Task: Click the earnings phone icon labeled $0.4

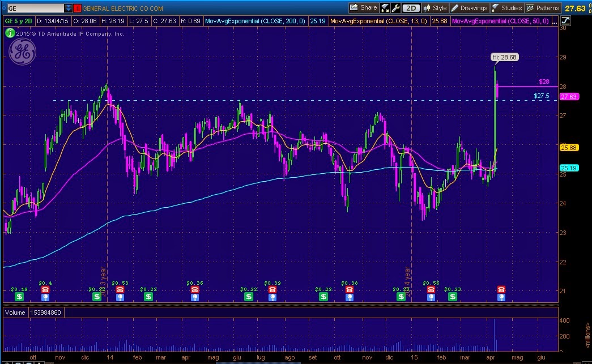Action: [45, 289]
